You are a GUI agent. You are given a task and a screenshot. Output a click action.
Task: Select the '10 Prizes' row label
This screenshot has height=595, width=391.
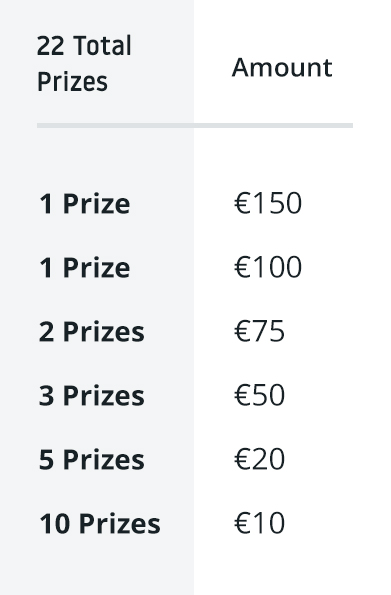point(100,524)
